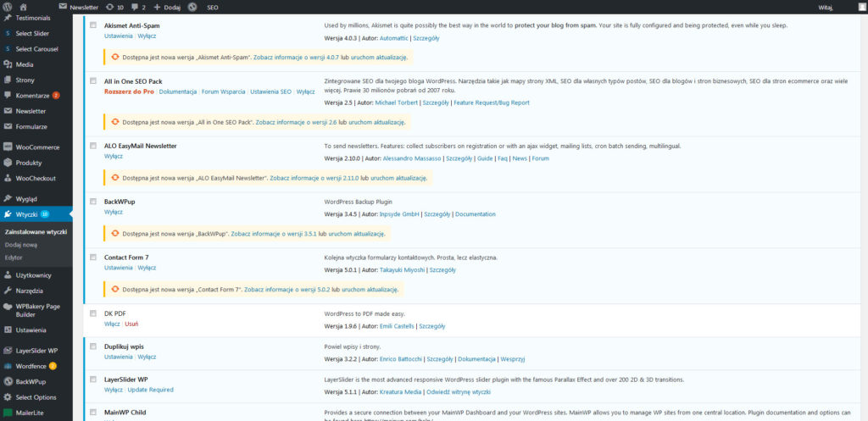Click the WooCheckout sidebar icon

coord(7,178)
